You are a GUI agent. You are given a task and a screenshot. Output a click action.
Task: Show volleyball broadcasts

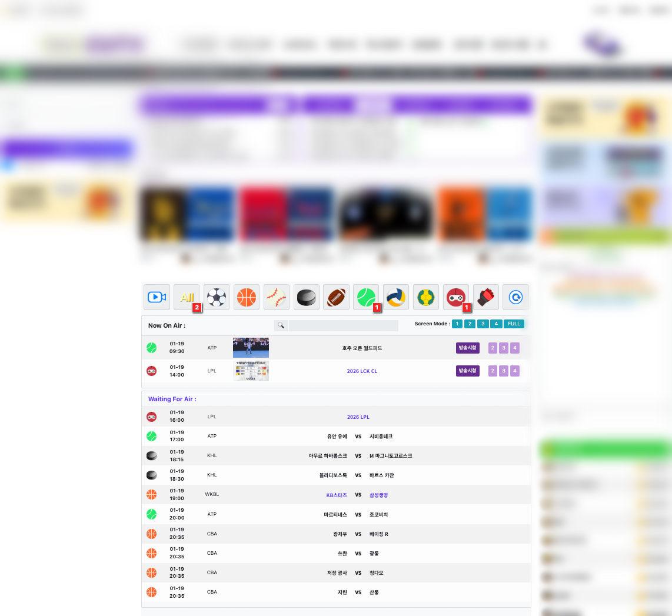coord(396,297)
